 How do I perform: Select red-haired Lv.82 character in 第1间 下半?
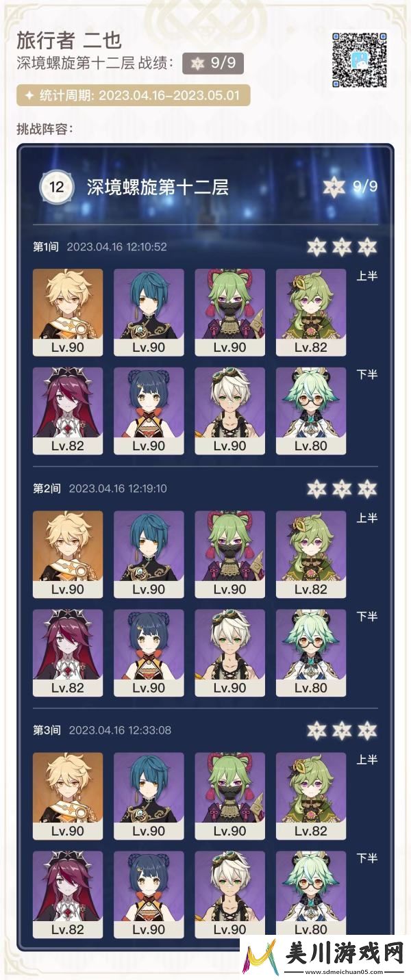coord(68,411)
